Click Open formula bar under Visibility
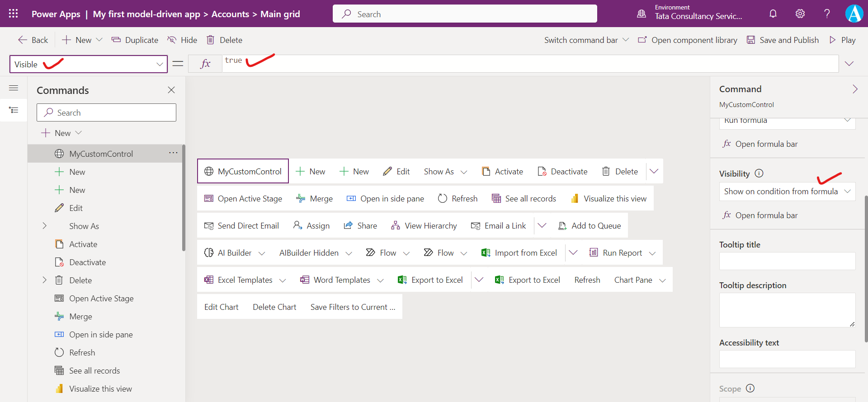This screenshot has width=868, height=402. point(766,215)
